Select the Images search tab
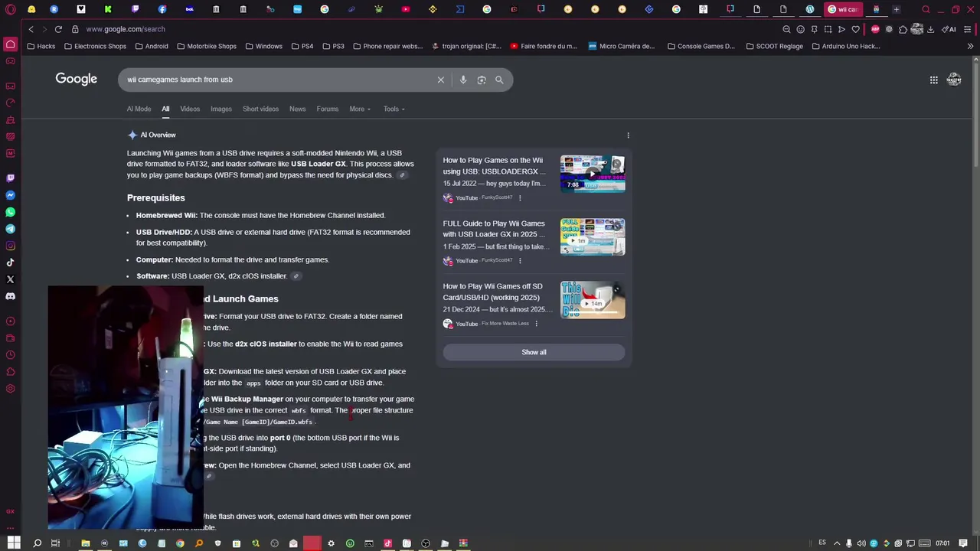Screen dimensions: 980x551 221,109
